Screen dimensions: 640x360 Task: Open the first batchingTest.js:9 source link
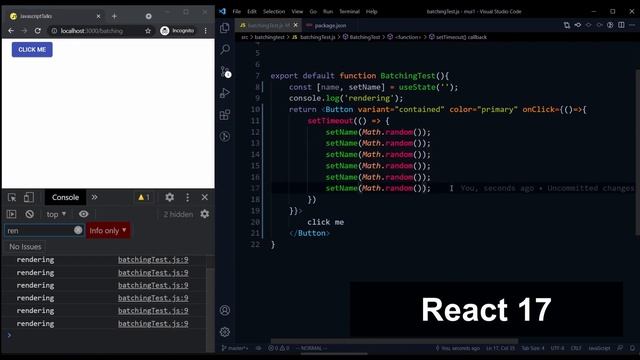click(153, 260)
